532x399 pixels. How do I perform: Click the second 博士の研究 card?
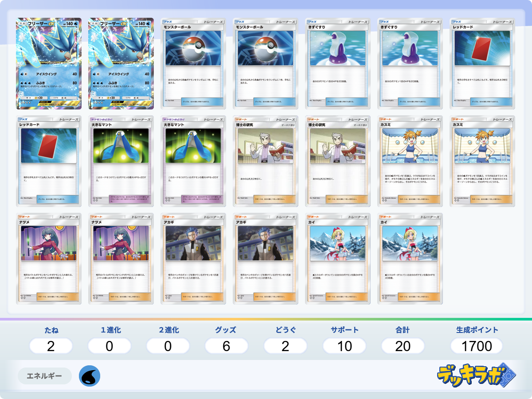pyautogui.click(x=338, y=161)
